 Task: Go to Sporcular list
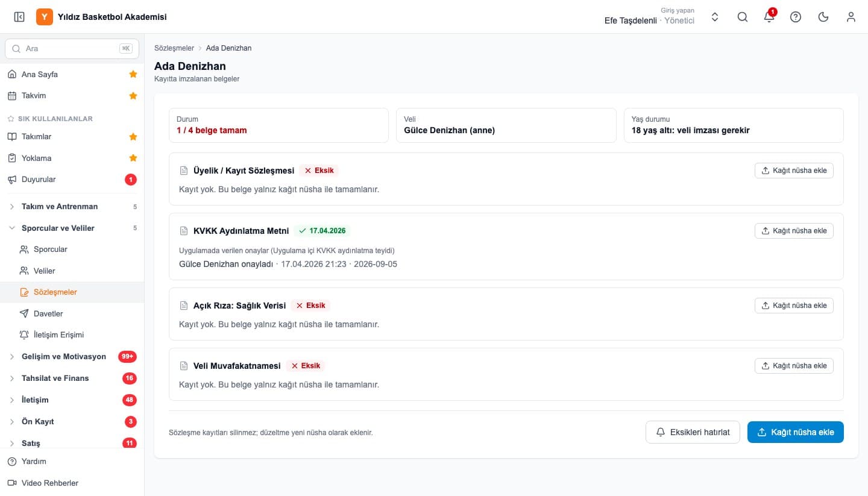72,250
